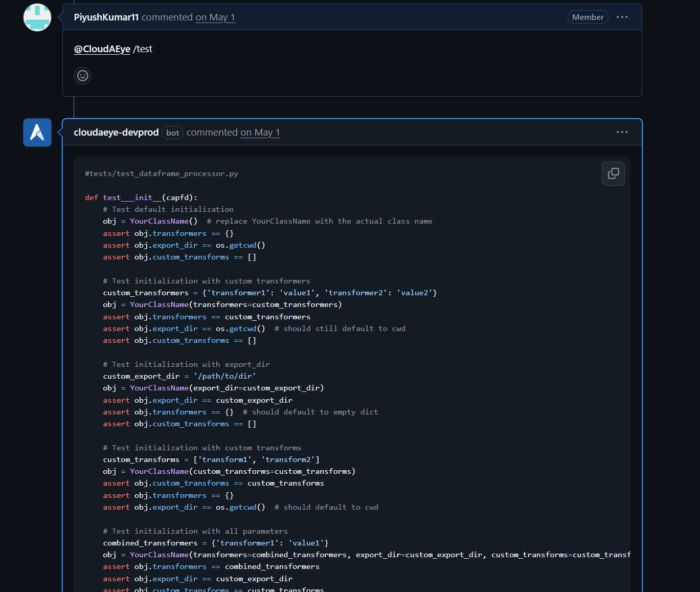The width and height of the screenshot is (700, 592).
Task: Add a reaction using the smiley icon
Action: click(82, 76)
